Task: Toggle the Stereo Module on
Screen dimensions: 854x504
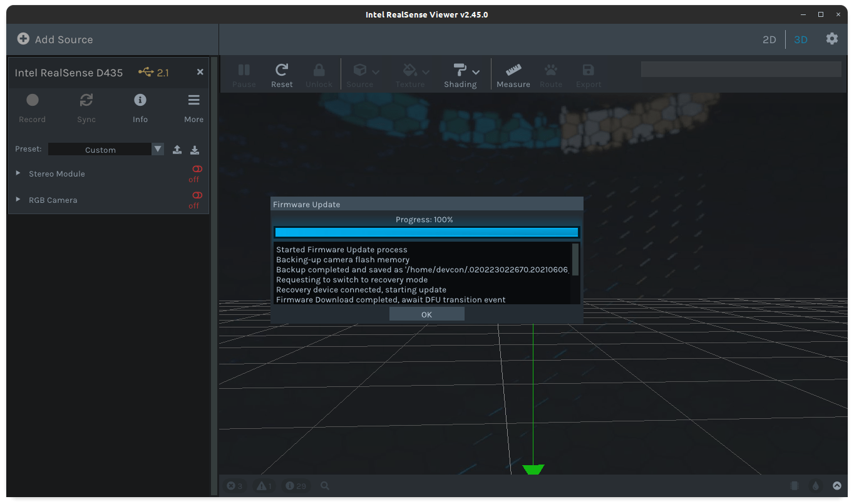Action: pyautogui.click(x=197, y=170)
